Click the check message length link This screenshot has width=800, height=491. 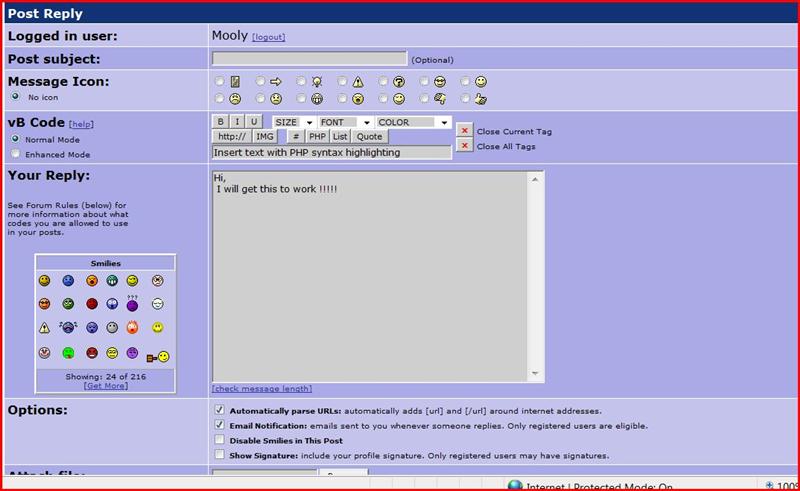coord(262,389)
